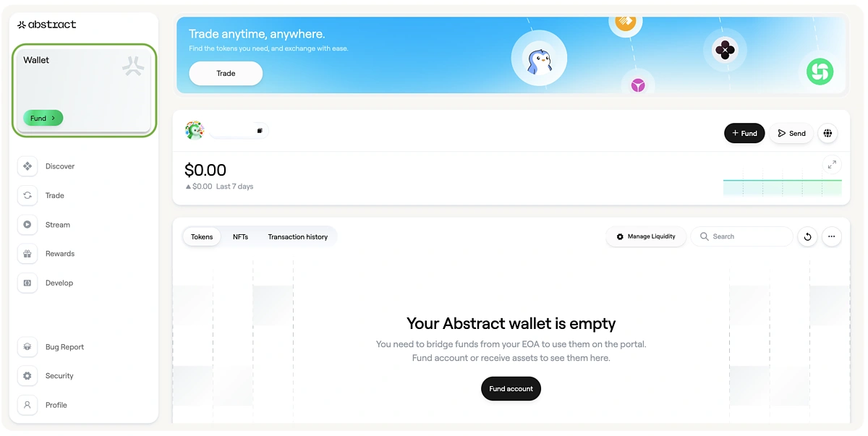
Task: Refresh the token list
Action: (x=807, y=236)
